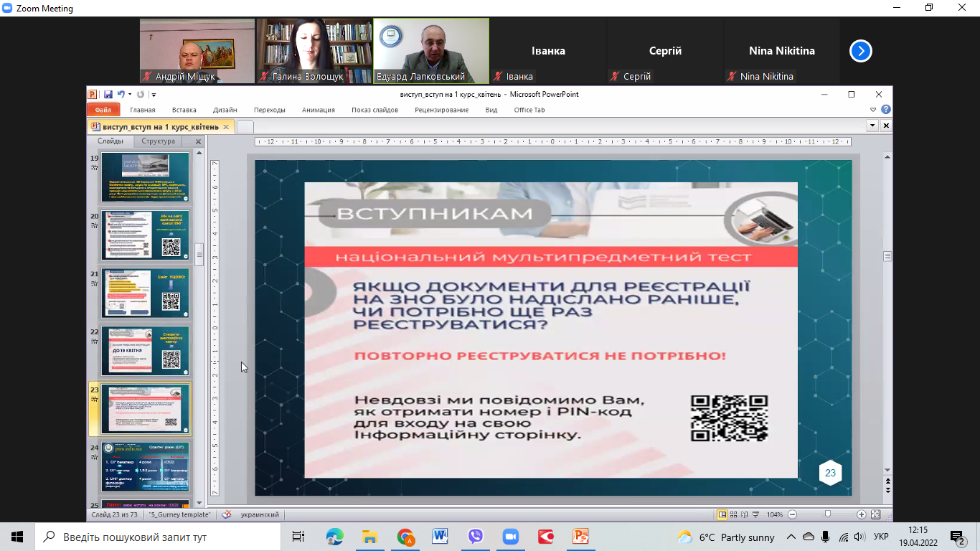
Task: Select slide 24 thumbnail
Action: tap(146, 466)
